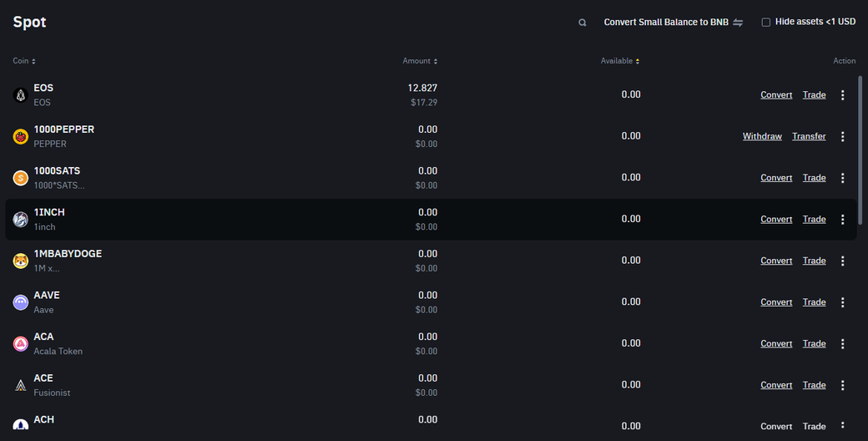
Task: Click Withdraw link for 1000PEPPER
Action: tap(762, 136)
